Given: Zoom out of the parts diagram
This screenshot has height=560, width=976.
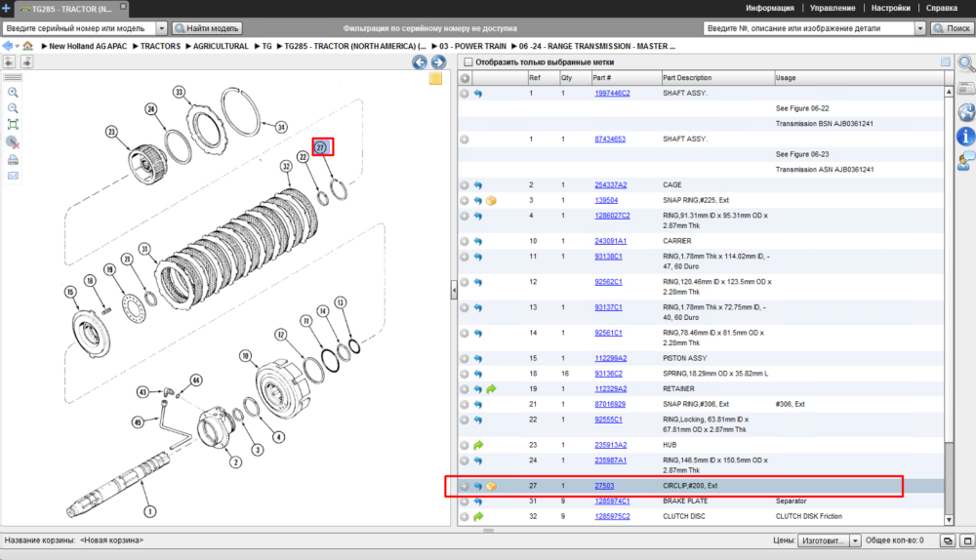Looking at the screenshot, I should coord(13,108).
